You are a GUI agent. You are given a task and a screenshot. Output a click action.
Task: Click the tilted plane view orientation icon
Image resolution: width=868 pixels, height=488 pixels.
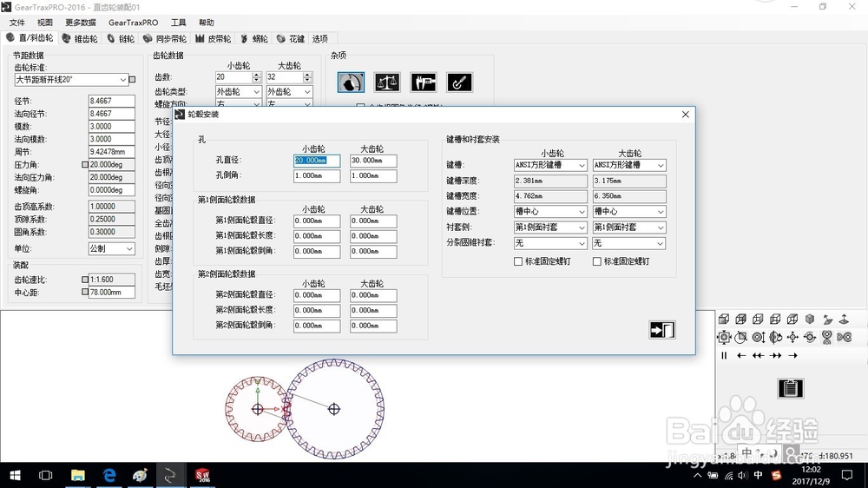click(827, 319)
